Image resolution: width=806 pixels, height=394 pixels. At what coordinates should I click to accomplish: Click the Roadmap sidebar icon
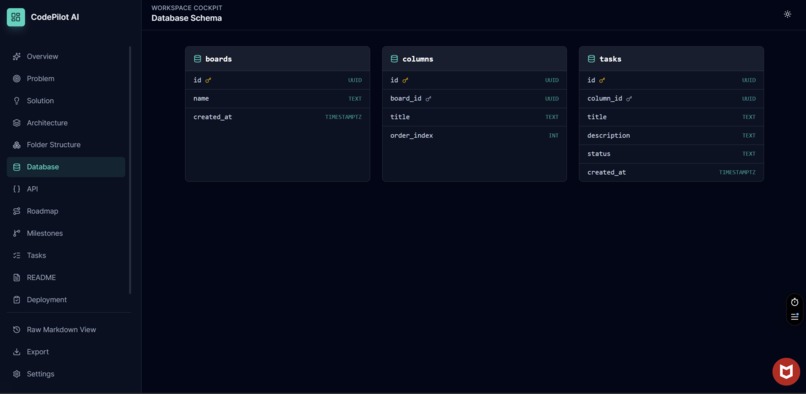click(x=16, y=211)
